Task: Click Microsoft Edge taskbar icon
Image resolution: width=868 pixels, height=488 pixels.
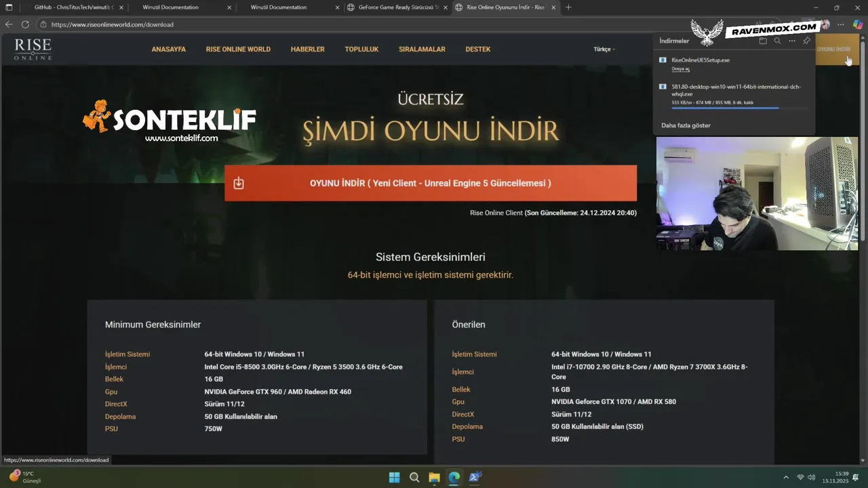Action: pyautogui.click(x=454, y=477)
